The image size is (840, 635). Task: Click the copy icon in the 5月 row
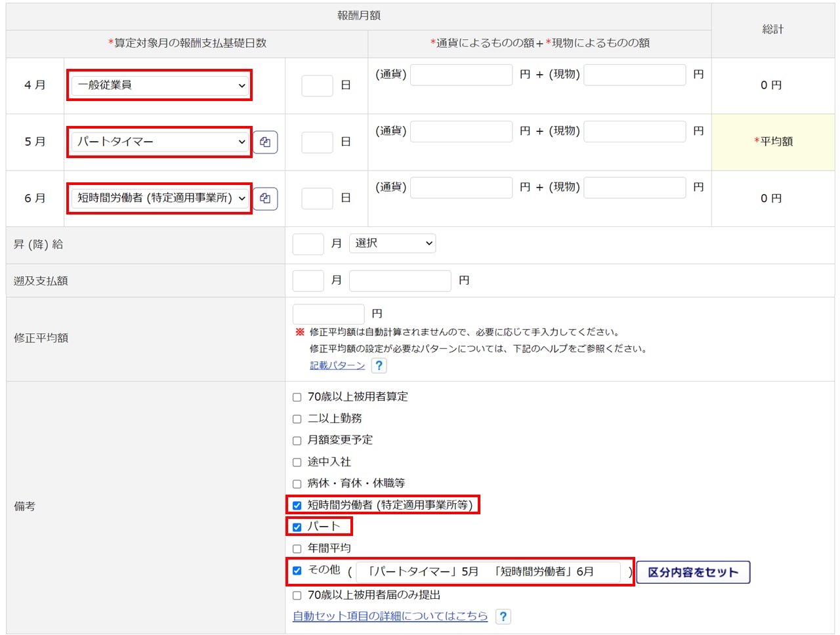coord(265,142)
